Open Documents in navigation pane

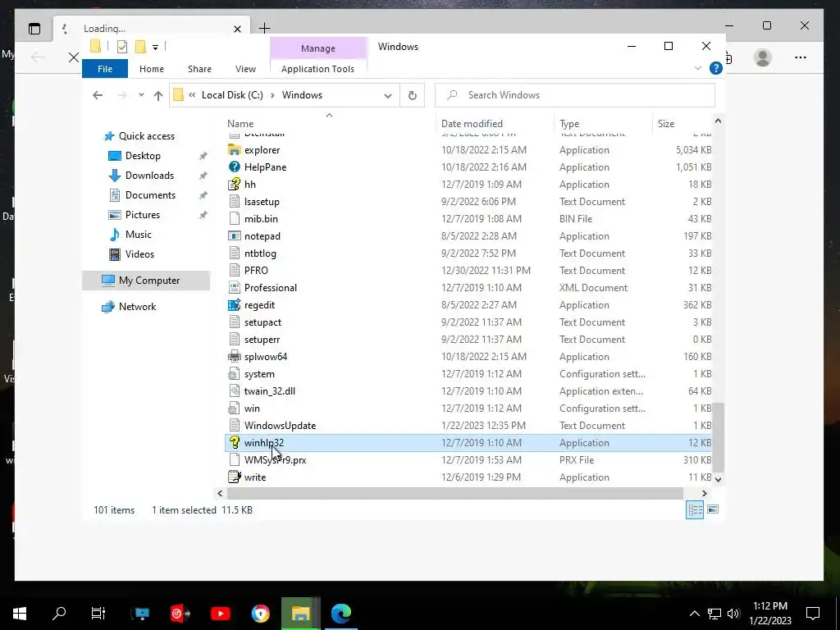click(150, 195)
